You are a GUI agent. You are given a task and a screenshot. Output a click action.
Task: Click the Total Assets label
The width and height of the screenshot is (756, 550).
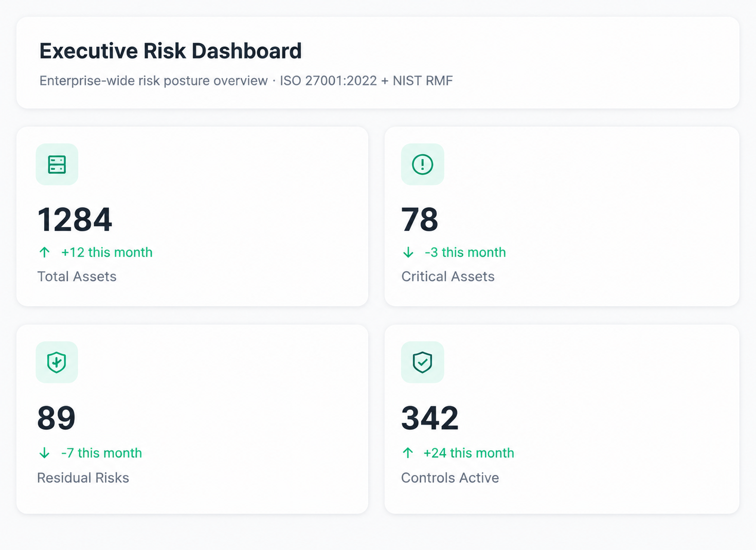(x=77, y=277)
